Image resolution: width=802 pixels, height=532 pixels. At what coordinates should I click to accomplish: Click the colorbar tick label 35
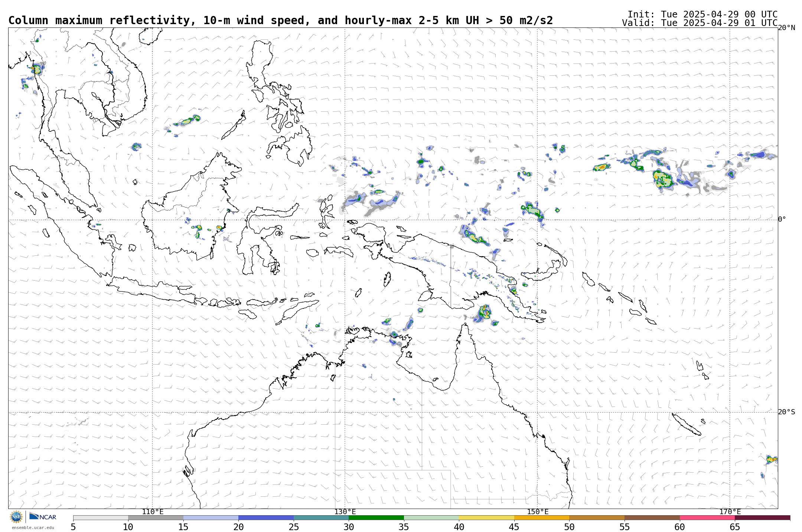coord(404,527)
